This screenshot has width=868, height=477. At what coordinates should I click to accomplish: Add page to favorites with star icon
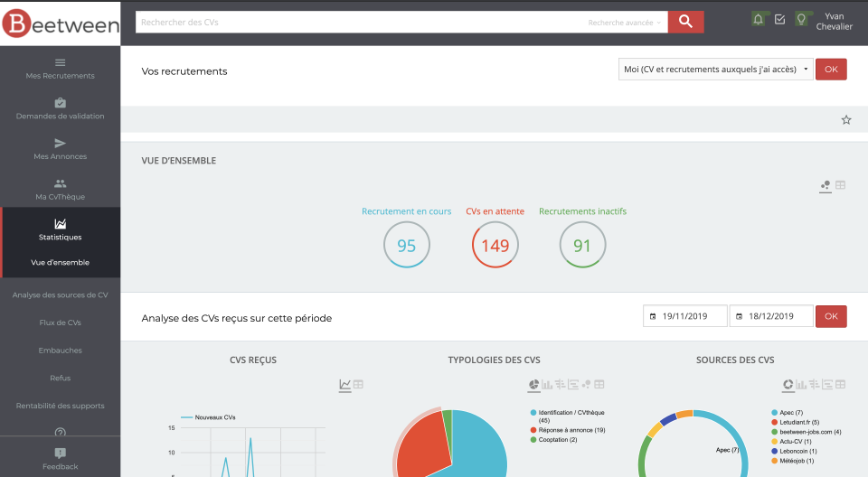tap(846, 119)
